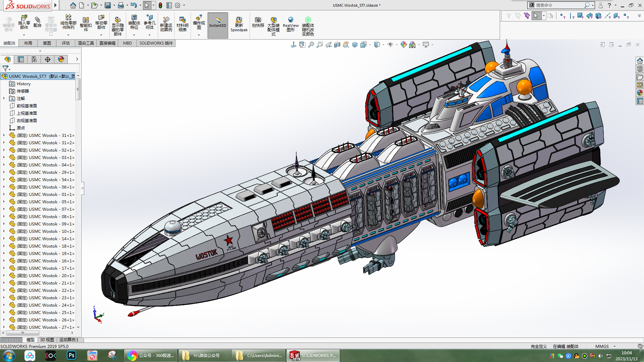Click the feature tree horizontal scrollbar
The image size is (644, 362).
coord(23,333)
